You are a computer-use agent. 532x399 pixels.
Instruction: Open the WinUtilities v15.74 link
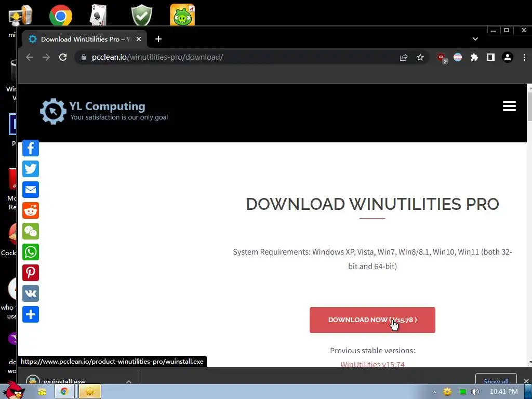[372, 364]
